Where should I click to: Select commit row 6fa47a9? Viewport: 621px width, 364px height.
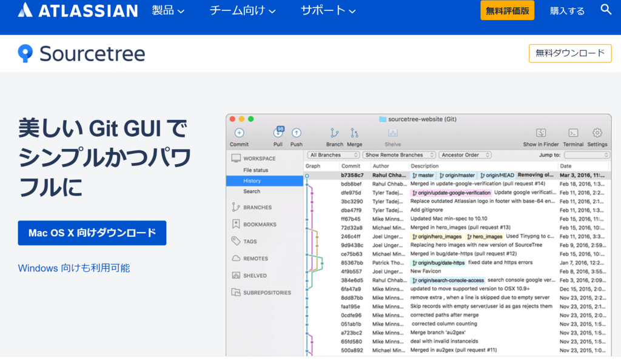[x=457, y=289]
